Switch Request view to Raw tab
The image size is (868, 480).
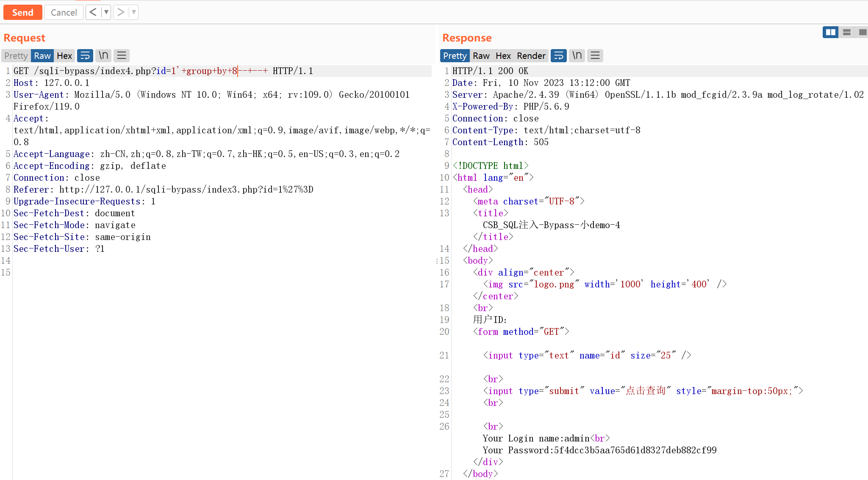[x=42, y=55]
